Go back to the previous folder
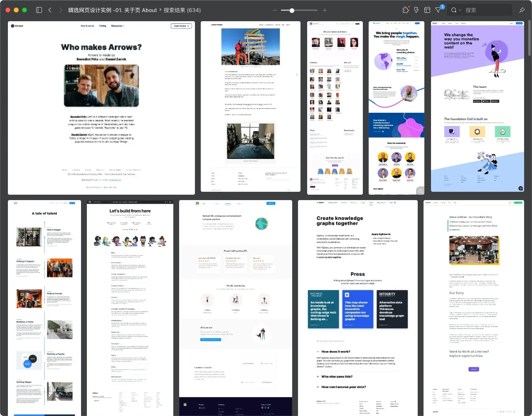The width and height of the screenshot is (532, 416). point(50,10)
